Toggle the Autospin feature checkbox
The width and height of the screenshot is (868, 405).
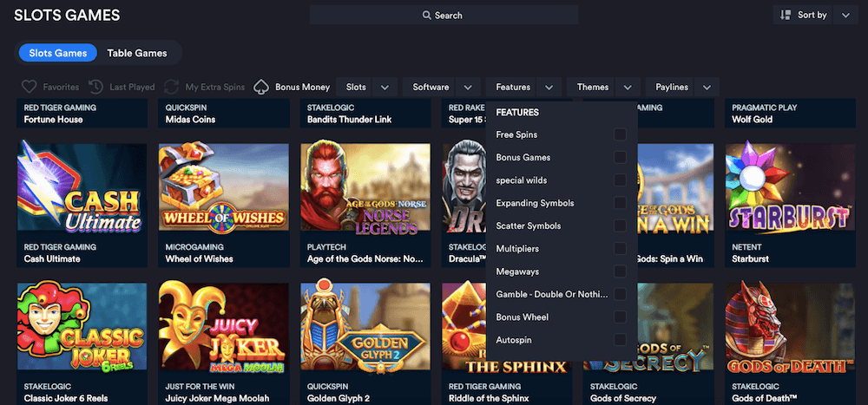(620, 340)
